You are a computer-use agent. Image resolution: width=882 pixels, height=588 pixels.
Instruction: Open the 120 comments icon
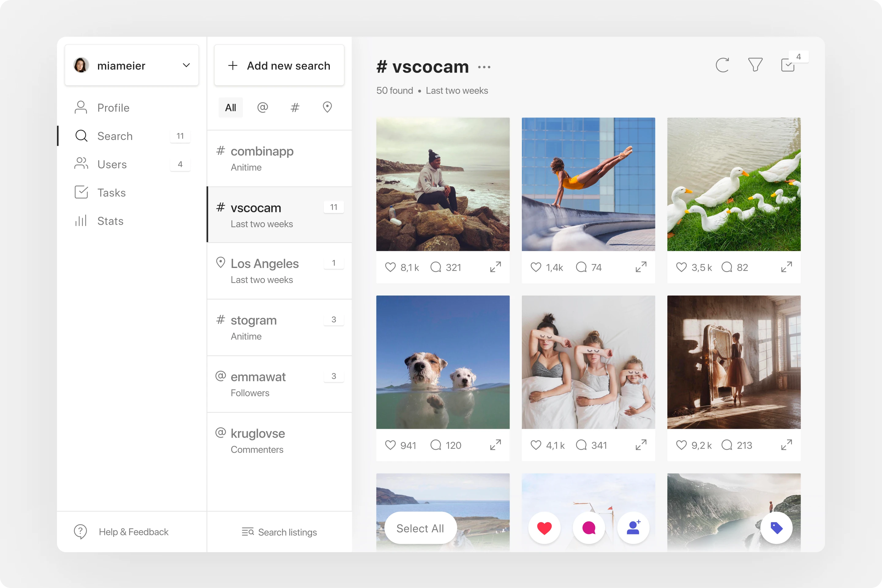(436, 445)
